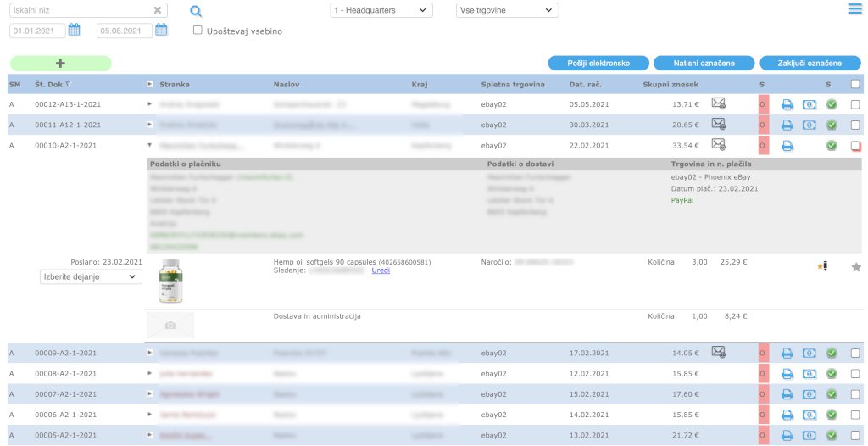
Task: Click the gray star on Hemp oil row
Action: tap(855, 267)
